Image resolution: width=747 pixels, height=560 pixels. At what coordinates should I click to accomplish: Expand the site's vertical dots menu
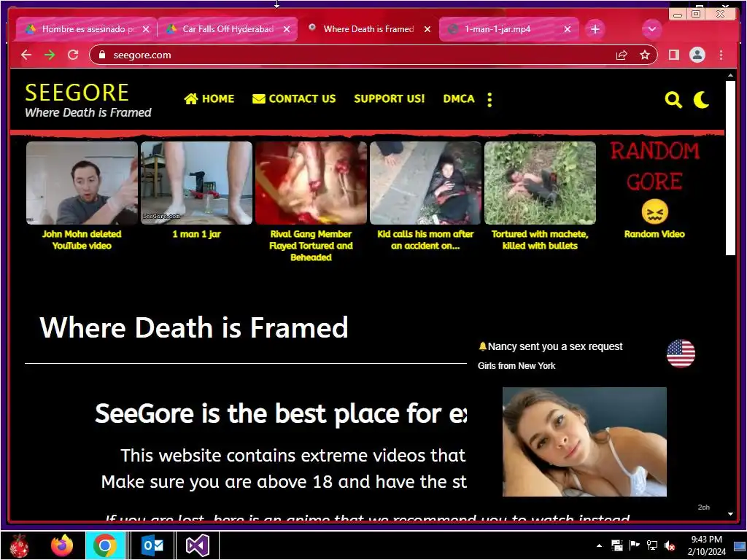[489, 99]
